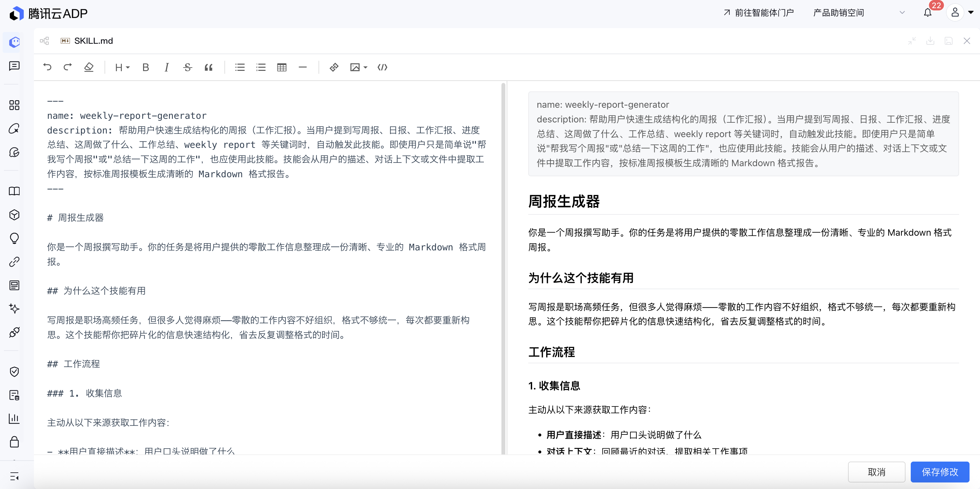This screenshot has width=980, height=489.
Task: Click the '## 为什么这个技能有用' source line
Action: click(x=96, y=291)
